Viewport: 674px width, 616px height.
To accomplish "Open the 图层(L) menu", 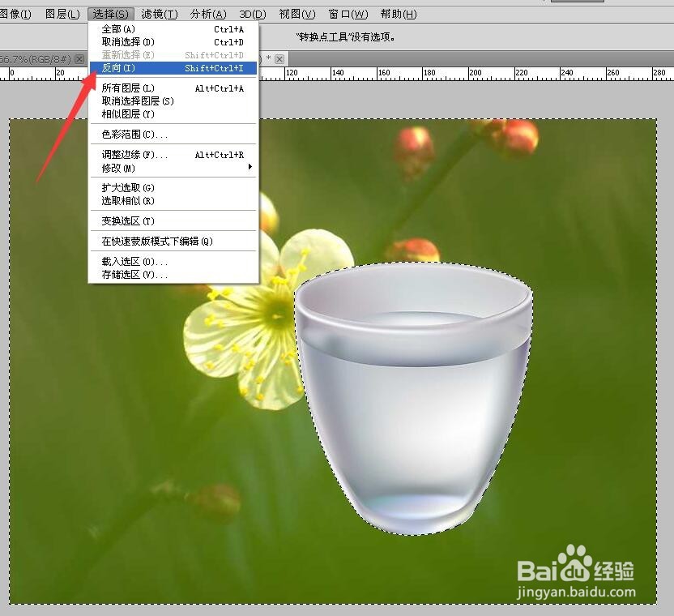I will pos(62,15).
